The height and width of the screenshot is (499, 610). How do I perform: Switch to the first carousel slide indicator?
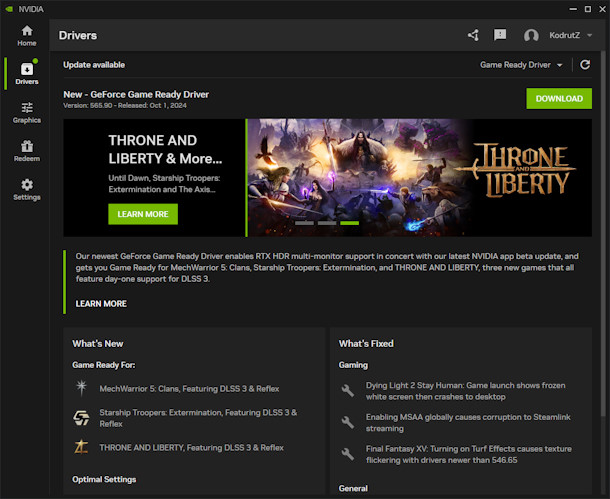coord(304,223)
